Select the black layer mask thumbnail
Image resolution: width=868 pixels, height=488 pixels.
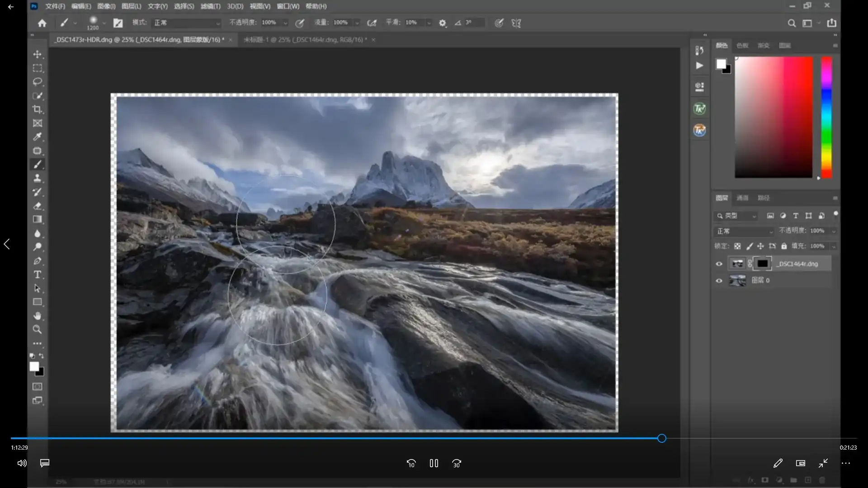[x=763, y=264]
